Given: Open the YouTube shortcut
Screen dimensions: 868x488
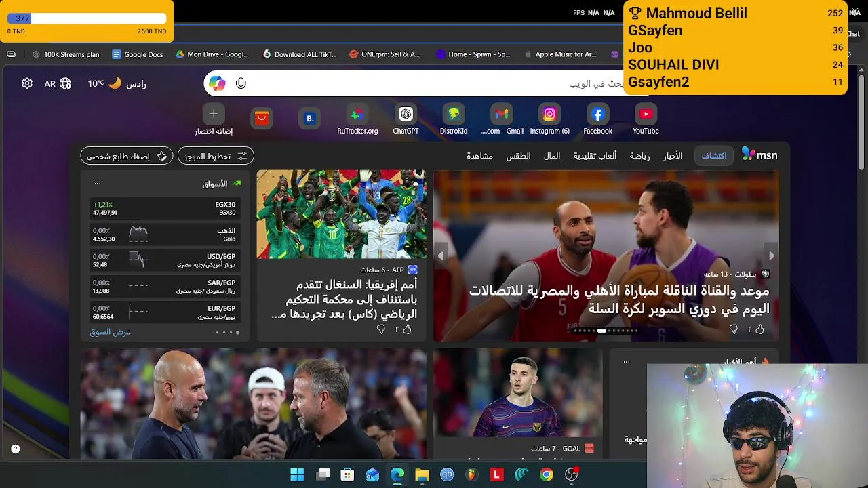Looking at the screenshot, I should coord(646,119).
